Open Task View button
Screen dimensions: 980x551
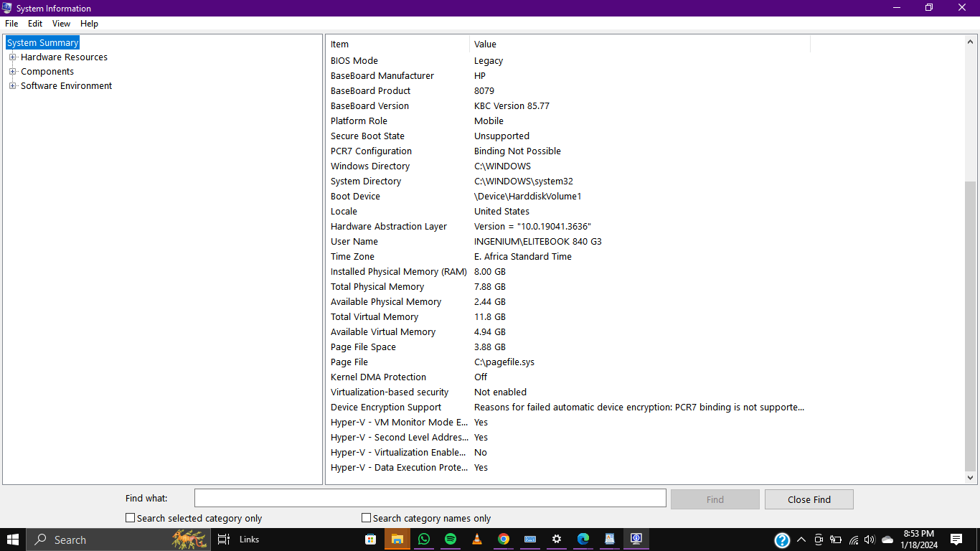(223, 540)
